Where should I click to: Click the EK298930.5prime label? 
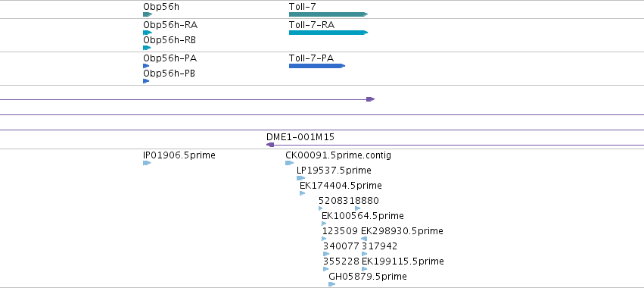(x=402, y=231)
